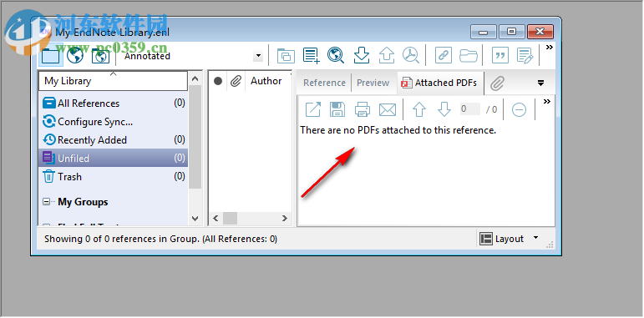Click the Save PDF floppy icon
Viewport: 644px width, 318px height.
tap(337, 109)
